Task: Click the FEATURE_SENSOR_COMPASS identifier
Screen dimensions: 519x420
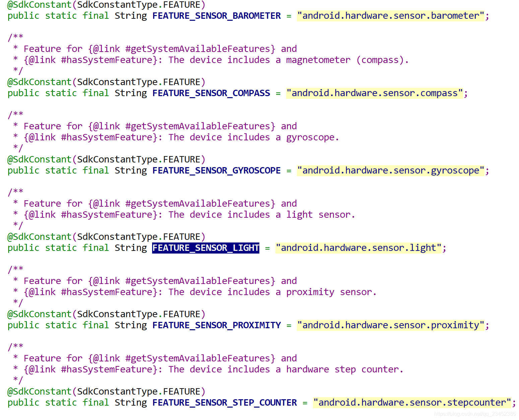Action: pyautogui.click(x=211, y=93)
